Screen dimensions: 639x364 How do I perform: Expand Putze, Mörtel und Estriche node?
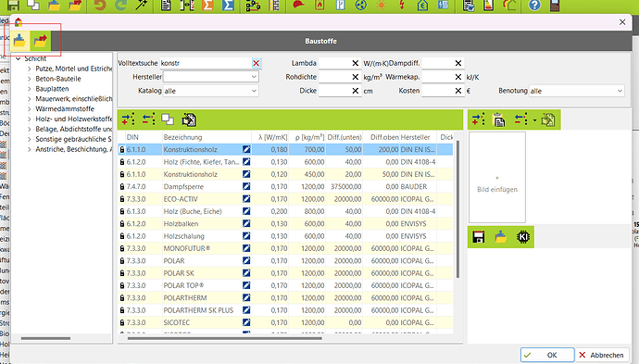[x=29, y=69]
